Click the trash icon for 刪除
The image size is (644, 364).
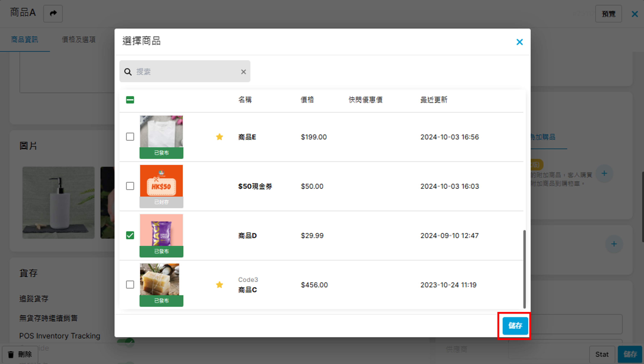point(11,354)
